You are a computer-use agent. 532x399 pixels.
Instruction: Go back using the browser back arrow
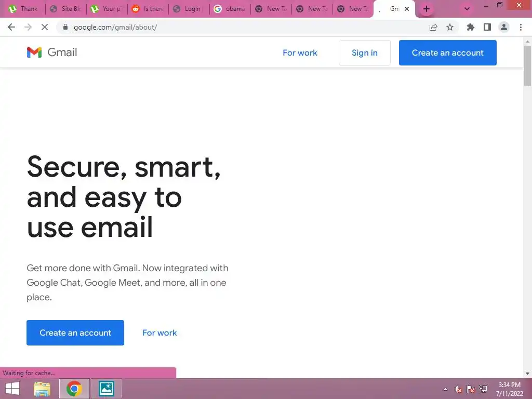(x=11, y=27)
